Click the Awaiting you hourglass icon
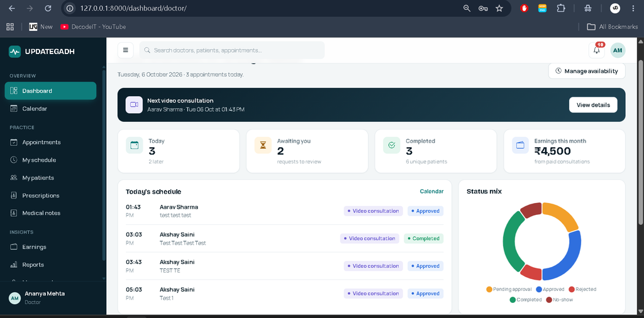The height and width of the screenshot is (318, 644). pos(263,145)
